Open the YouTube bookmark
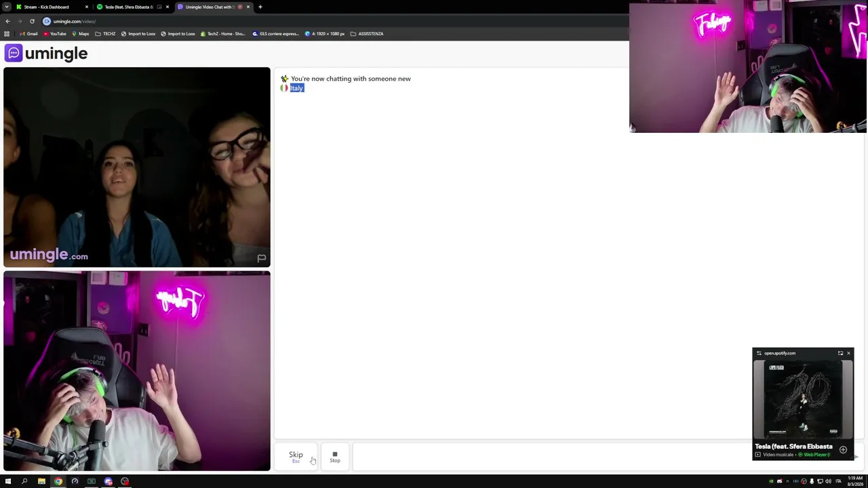Viewport: 868px width, 488px height. 55,34
